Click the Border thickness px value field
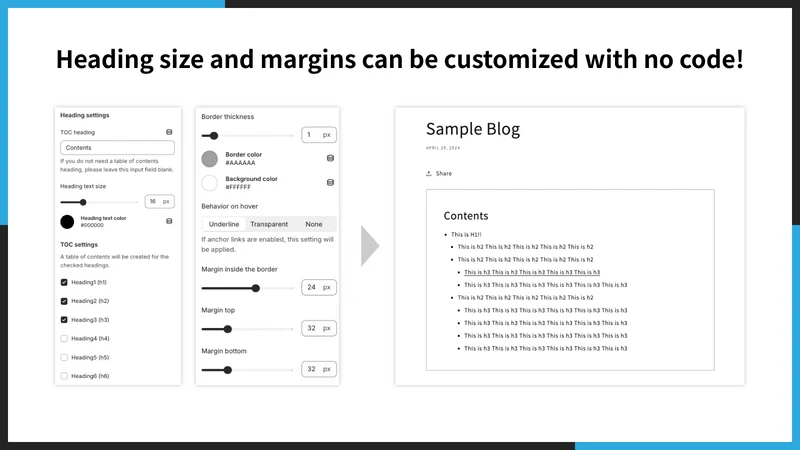This screenshot has height=450, width=800. point(319,135)
